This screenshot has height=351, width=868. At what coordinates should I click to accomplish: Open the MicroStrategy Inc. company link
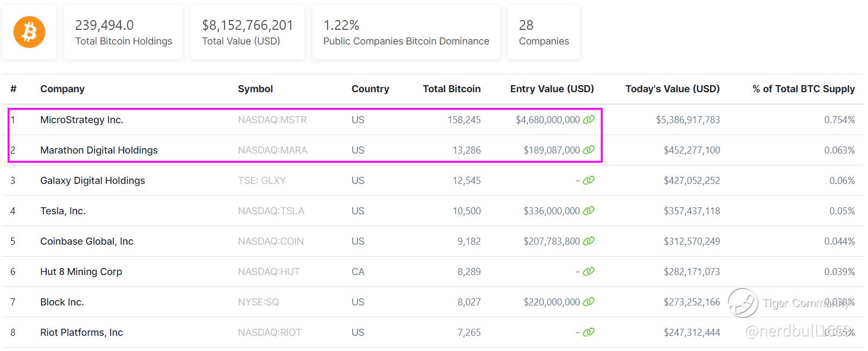pos(82,120)
